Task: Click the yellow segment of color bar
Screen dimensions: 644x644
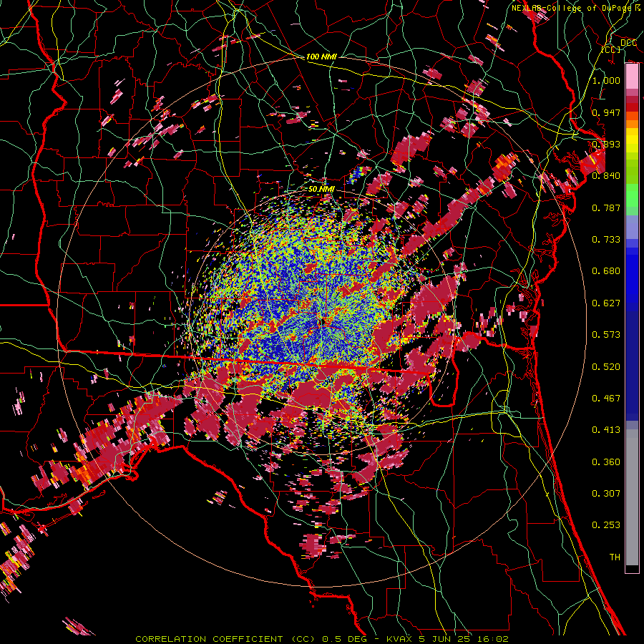Action: (x=632, y=141)
